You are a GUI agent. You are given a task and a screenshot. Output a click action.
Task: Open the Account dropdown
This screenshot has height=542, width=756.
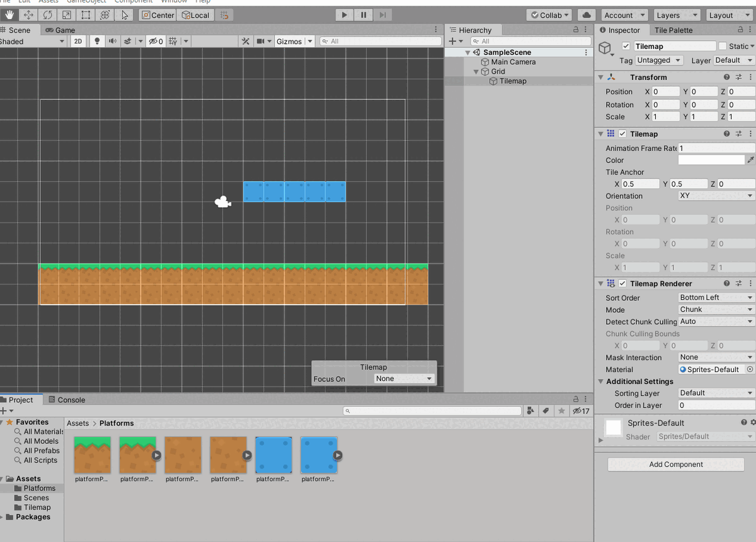pyautogui.click(x=624, y=15)
